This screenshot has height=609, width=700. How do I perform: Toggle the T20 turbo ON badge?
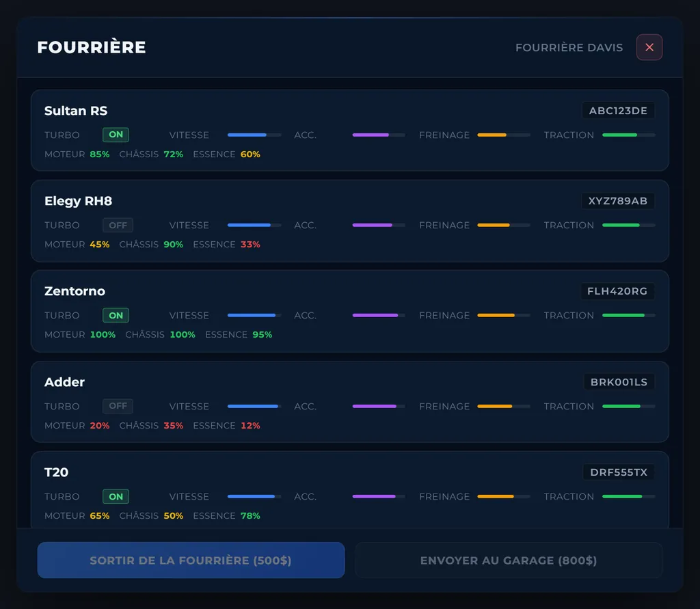pos(116,497)
